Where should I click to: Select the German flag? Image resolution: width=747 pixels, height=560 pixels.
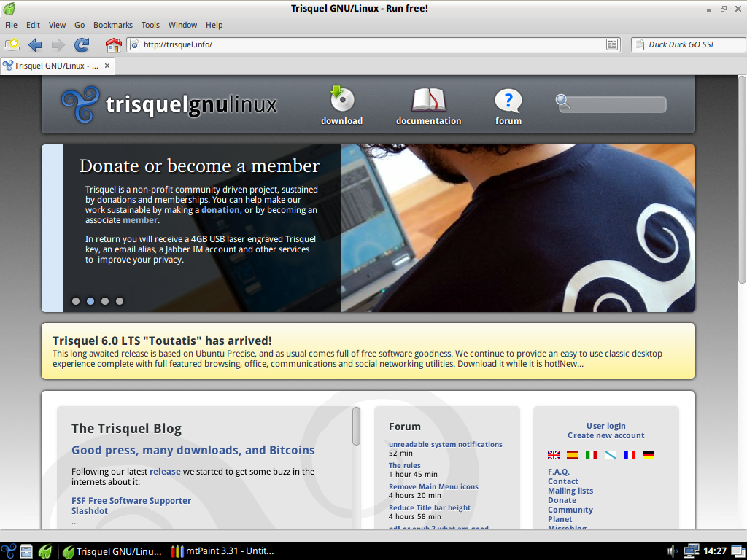[649, 455]
